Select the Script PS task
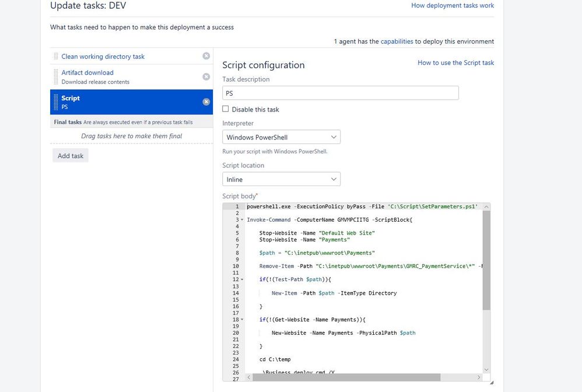This screenshot has height=392, width=582. click(131, 102)
